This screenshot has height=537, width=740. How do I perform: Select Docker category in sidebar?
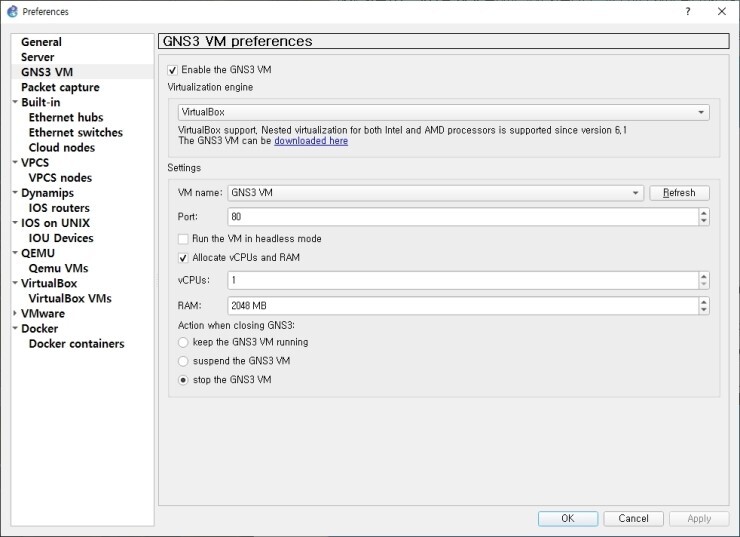pos(39,329)
